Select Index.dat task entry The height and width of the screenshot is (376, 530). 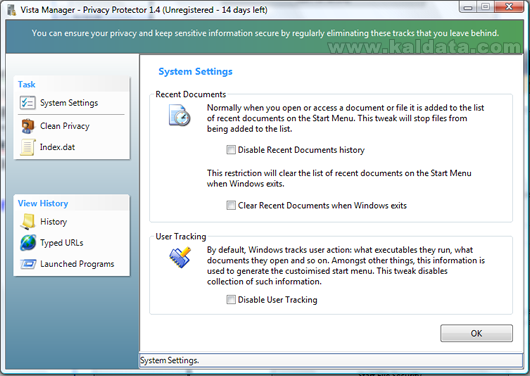pyautogui.click(x=57, y=147)
